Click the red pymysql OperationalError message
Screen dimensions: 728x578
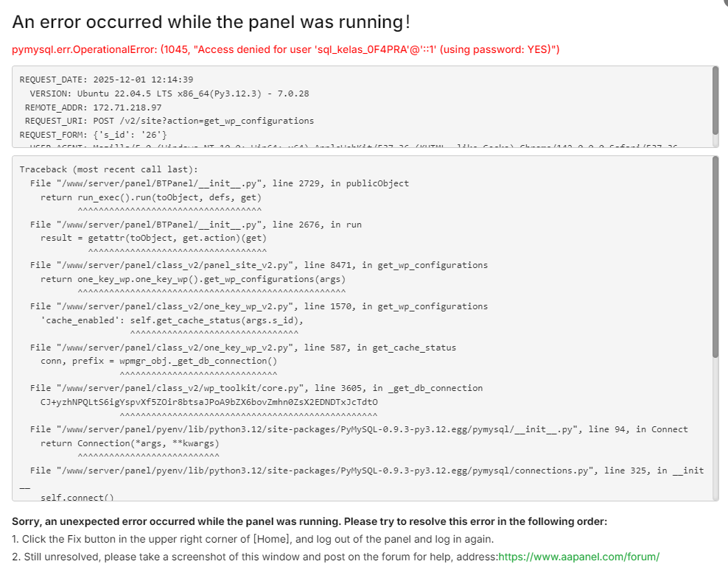click(286, 49)
